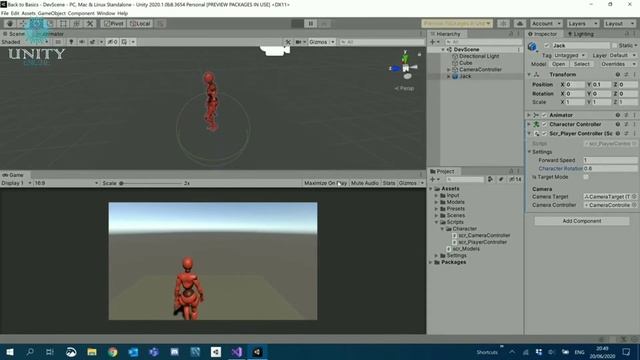Toggle scene lighting bulb icon
This screenshot has width=640, height=360.
(x=71, y=42)
